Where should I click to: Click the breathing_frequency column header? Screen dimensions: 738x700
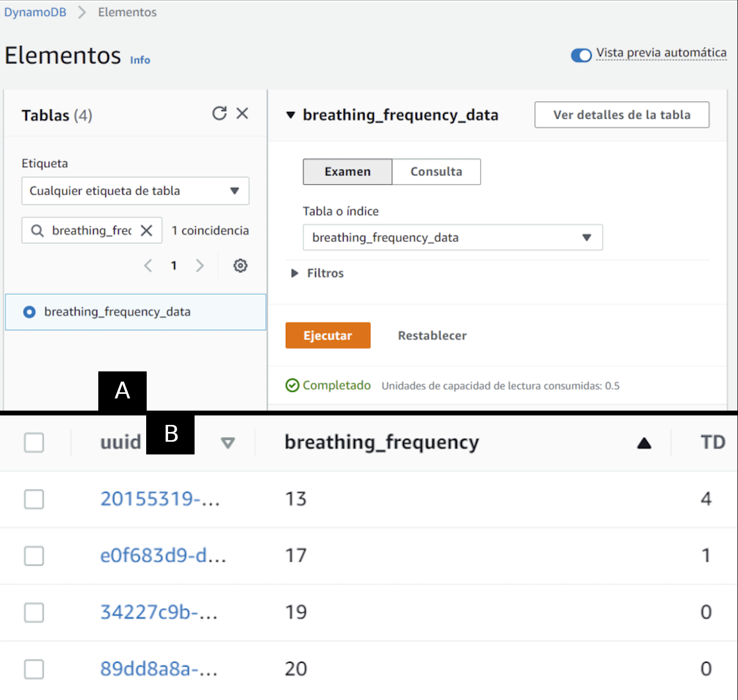(382, 442)
